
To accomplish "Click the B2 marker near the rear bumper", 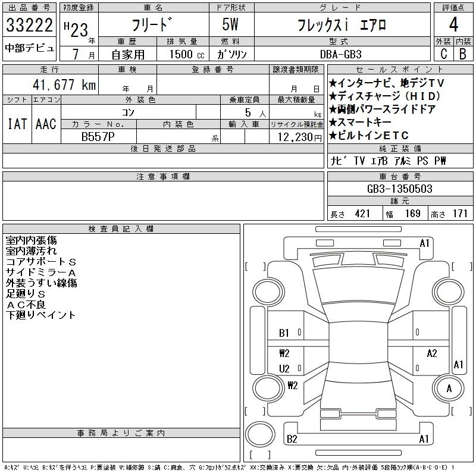I will pyautogui.click(x=292, y=439).
